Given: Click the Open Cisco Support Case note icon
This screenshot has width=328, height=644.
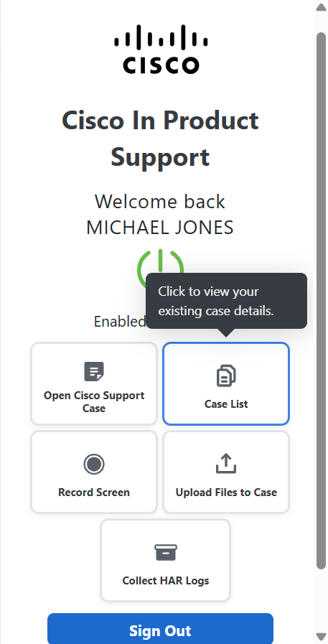Looking at the screenshot, I should pyautogui.click(x=94, y=372).
